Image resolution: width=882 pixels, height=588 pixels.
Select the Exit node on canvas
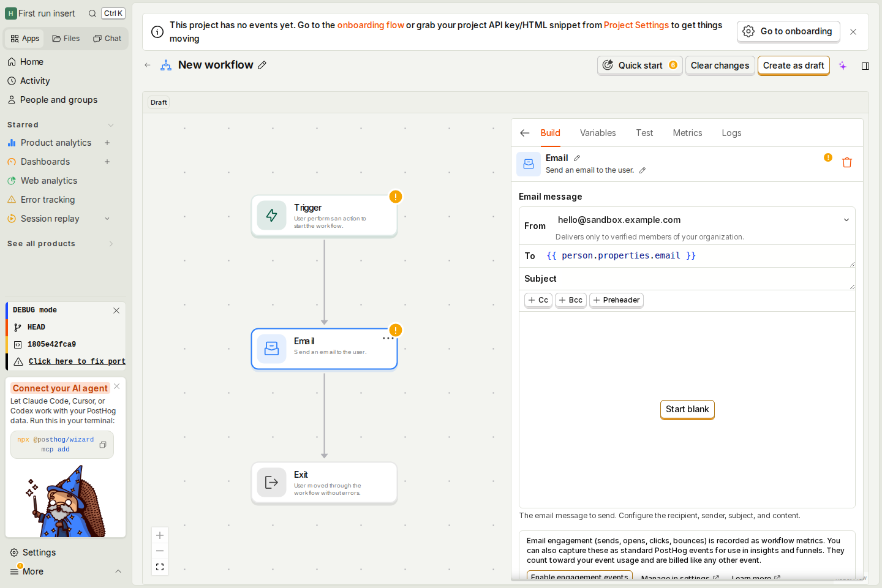tap(324, 483)
